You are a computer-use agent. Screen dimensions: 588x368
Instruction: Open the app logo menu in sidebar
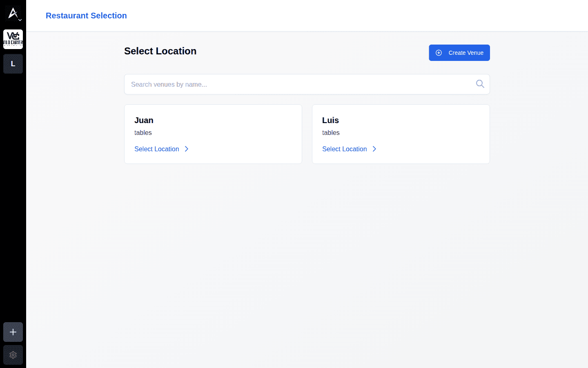coord(13,13)
